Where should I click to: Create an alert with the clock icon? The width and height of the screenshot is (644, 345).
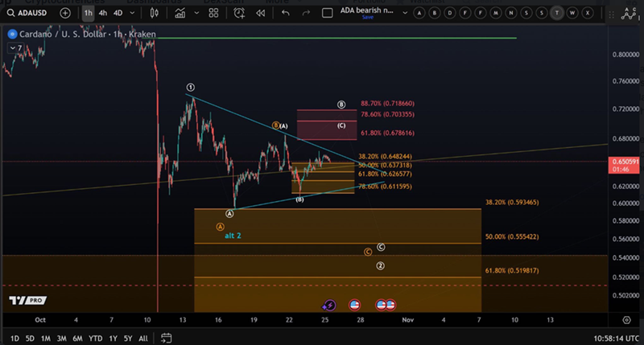pyautogui.click(x=239, y=13)
